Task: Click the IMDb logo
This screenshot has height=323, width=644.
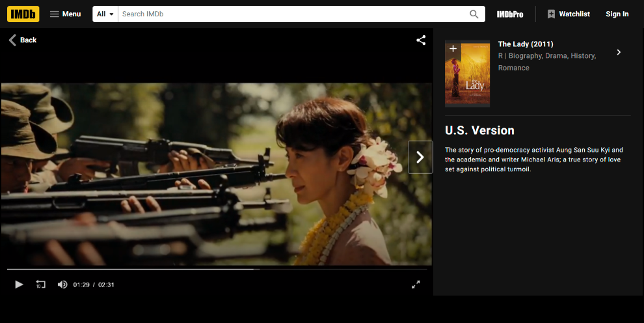Action: click(x=23, y=14)
